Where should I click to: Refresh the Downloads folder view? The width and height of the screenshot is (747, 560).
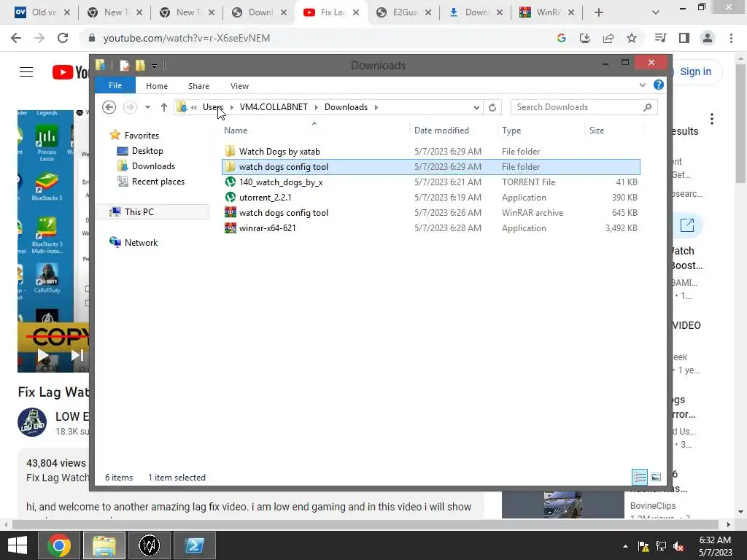pyautogui.click(x=492, y=107)
